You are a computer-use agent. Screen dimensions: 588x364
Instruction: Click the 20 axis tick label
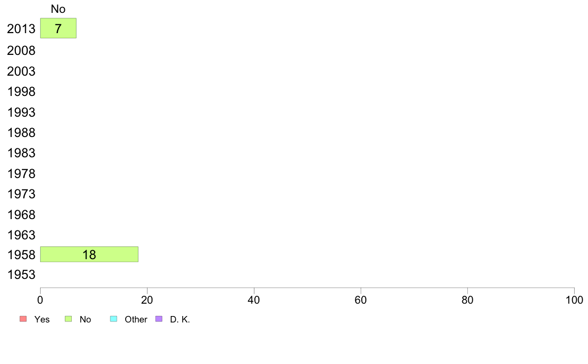[147, 300]
